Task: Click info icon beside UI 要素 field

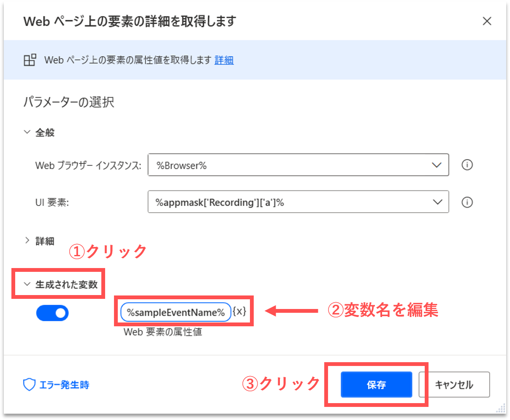Action: point(467,203)
